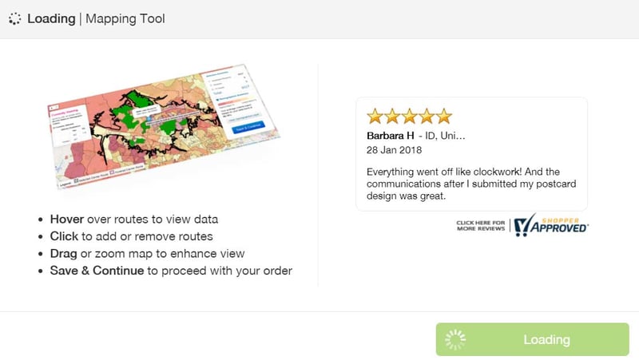Open the Shopper Approved logo badge
639x364 pixels.
click(551, 225)
